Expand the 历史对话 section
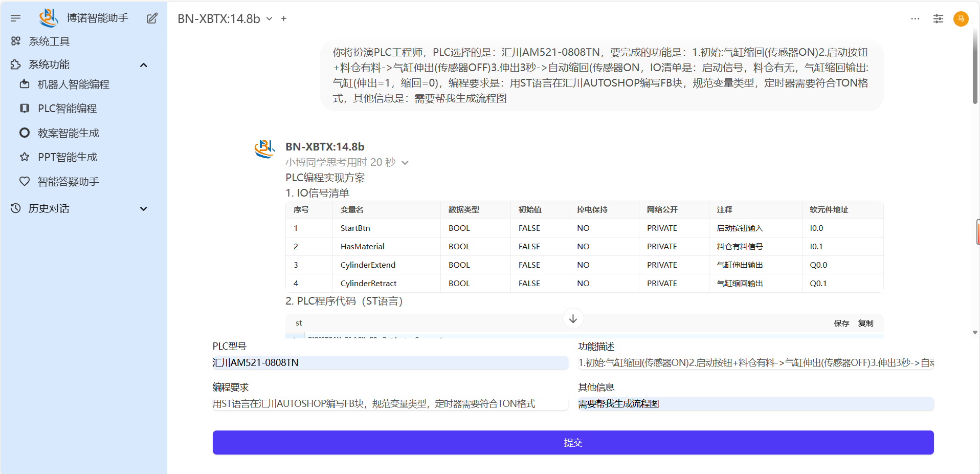Screen dimensions: 980x474 pyautogui.click(x=144, y=209)
